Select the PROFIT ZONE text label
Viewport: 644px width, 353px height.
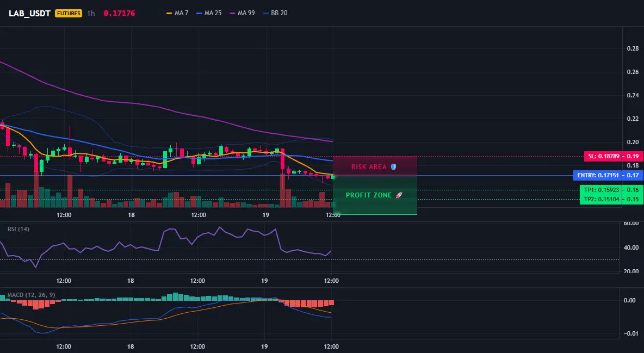click(369, 195)
